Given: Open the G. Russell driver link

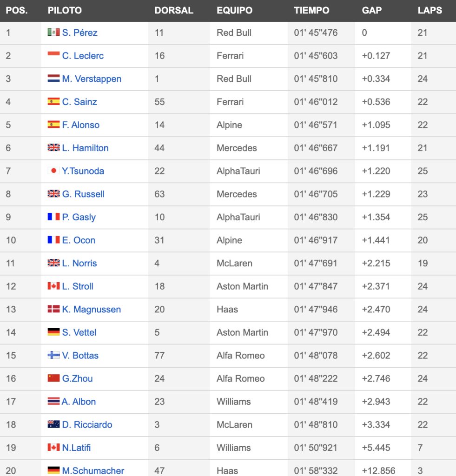Looking at the screenshot, I should click(x=83, y=194).
